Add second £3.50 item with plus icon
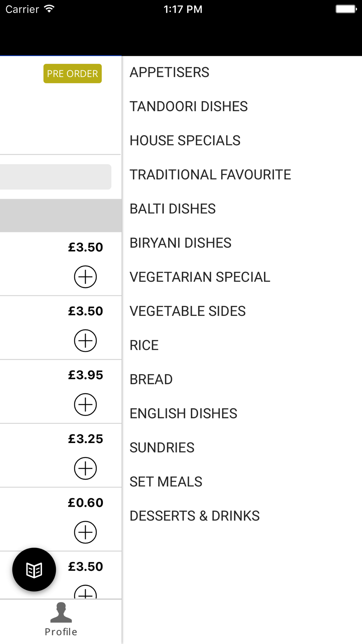This screenshot has height=644, width=362. pos(85,341)
